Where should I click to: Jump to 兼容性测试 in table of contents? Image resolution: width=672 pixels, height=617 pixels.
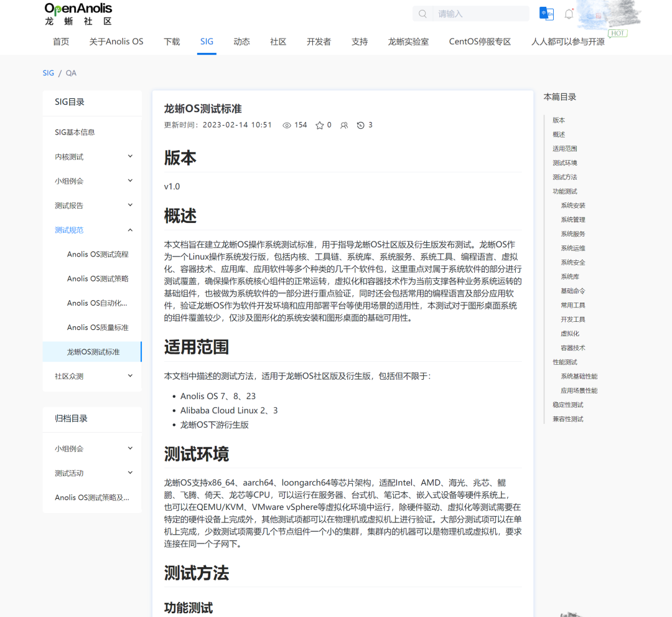tap(568, 419)
